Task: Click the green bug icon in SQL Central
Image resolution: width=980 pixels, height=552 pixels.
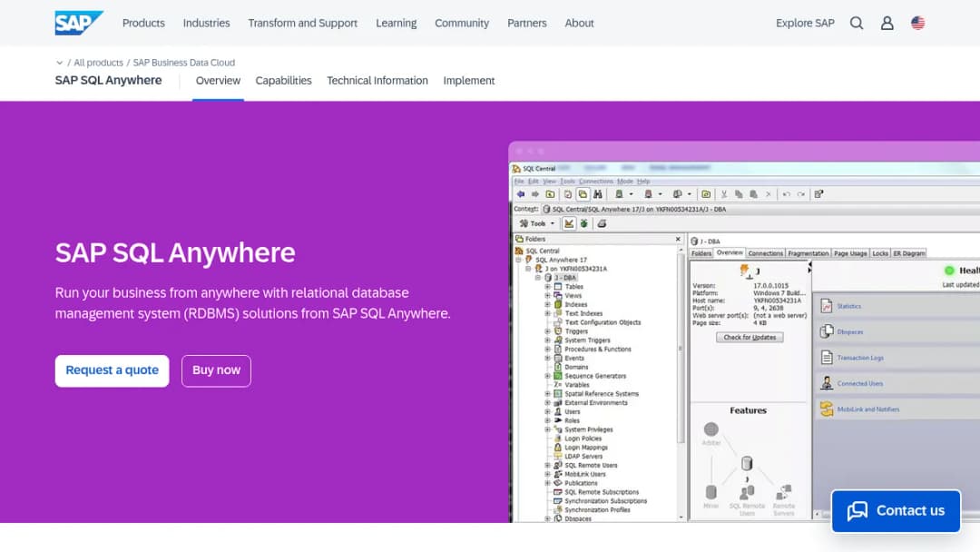Action: point(583,224)
